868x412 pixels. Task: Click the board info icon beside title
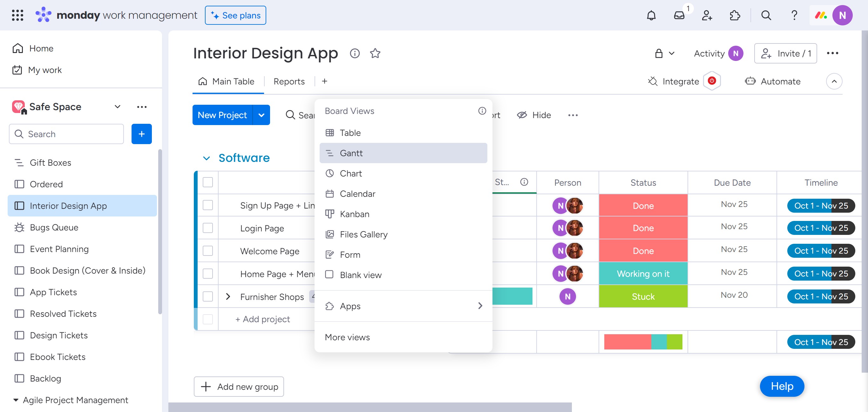355,53
